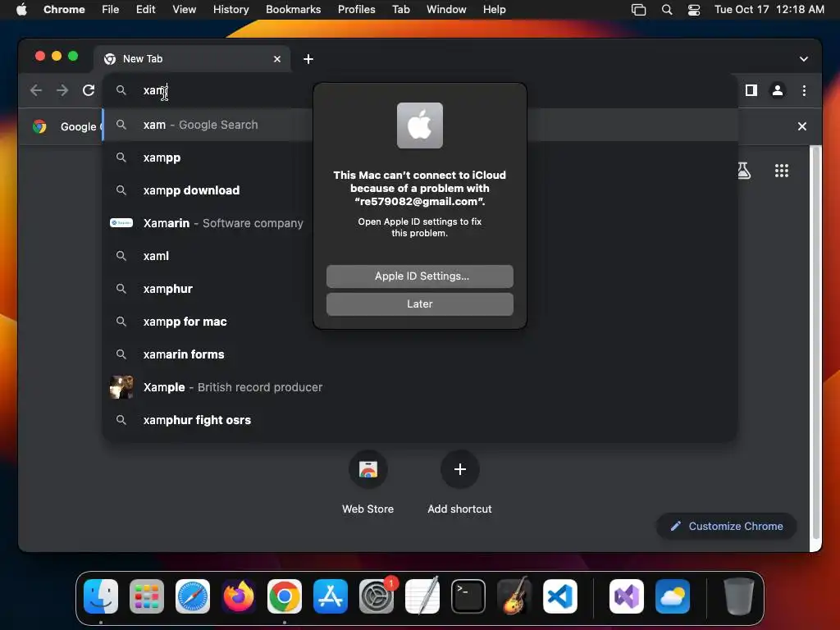Go back with the back arrow
Image resolution: width=840 pixels, height=630 pixels.
36,90
